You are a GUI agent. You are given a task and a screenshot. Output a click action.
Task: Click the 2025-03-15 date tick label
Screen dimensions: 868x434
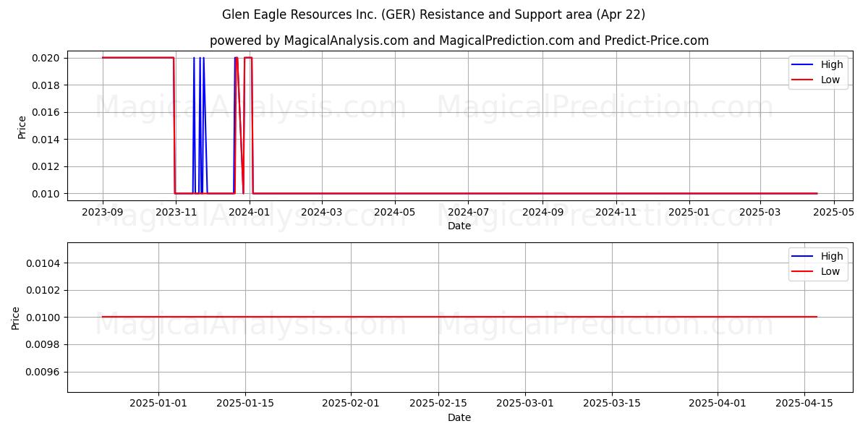point(612,404)
